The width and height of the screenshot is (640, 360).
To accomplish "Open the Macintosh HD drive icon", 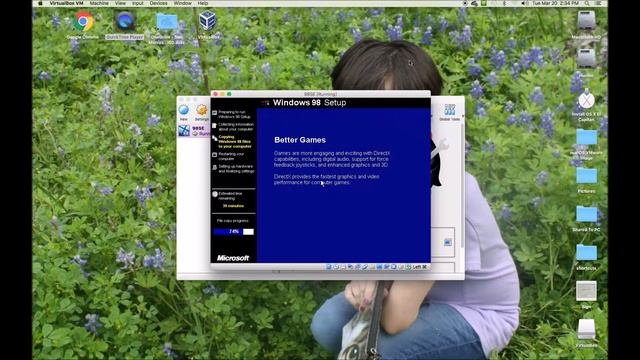I will pyautogui.click(x=587, y=20).
